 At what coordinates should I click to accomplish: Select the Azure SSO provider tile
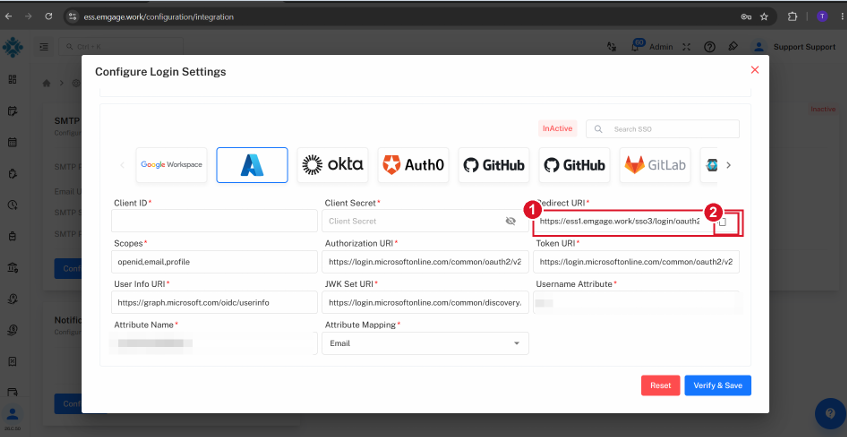click(x=252, y=165)
